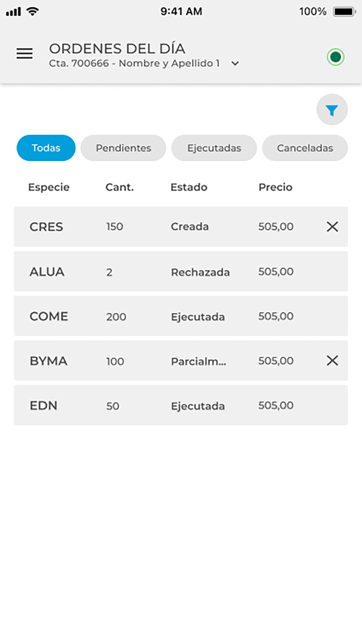Image resolution: width=362 pixels, height=644 pixels.
Task: Expand the account selector chevron
Action: pyautogui.click(x=235, y=64)
